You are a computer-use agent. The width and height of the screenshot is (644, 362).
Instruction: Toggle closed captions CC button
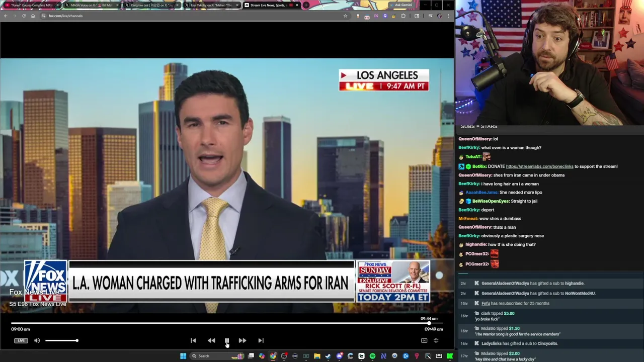tap(424, 340)
